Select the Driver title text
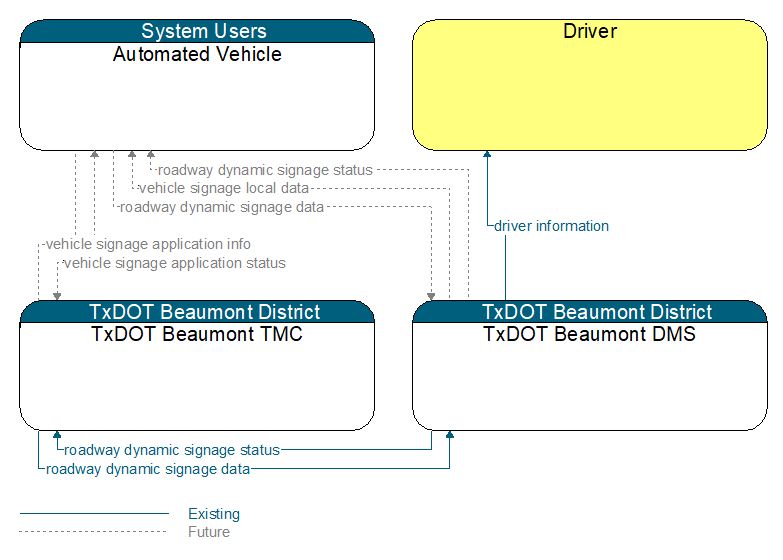 coord(590,31)
